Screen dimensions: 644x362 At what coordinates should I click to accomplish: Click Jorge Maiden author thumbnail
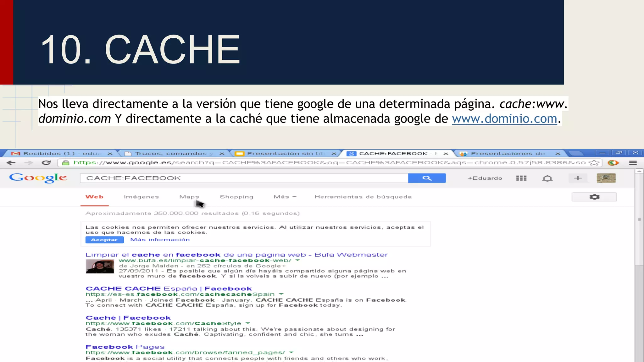click(x=100, y=266)
